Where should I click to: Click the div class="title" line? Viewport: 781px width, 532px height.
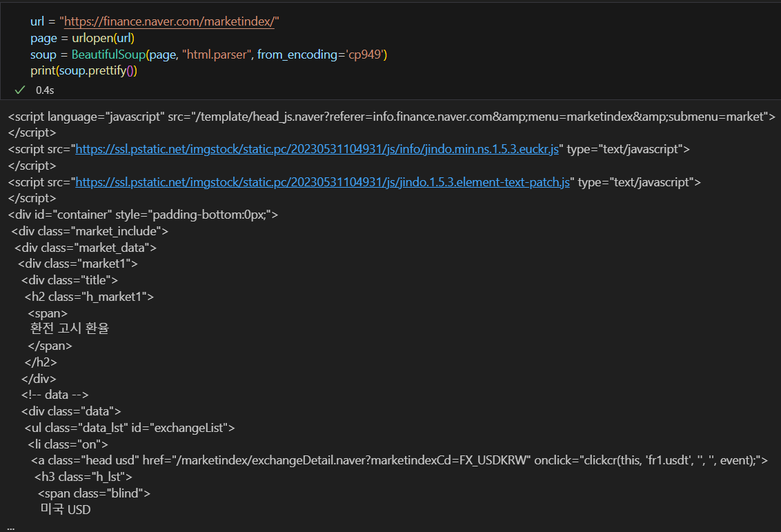70,280
